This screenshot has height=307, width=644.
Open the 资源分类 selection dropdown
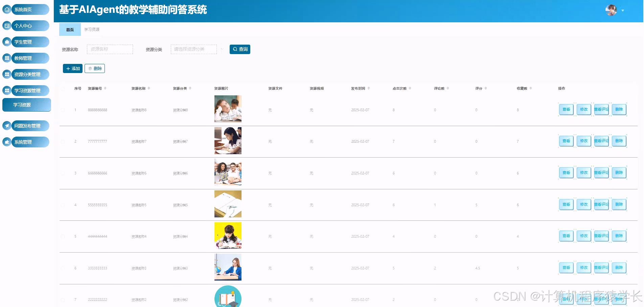coord(193,49)
